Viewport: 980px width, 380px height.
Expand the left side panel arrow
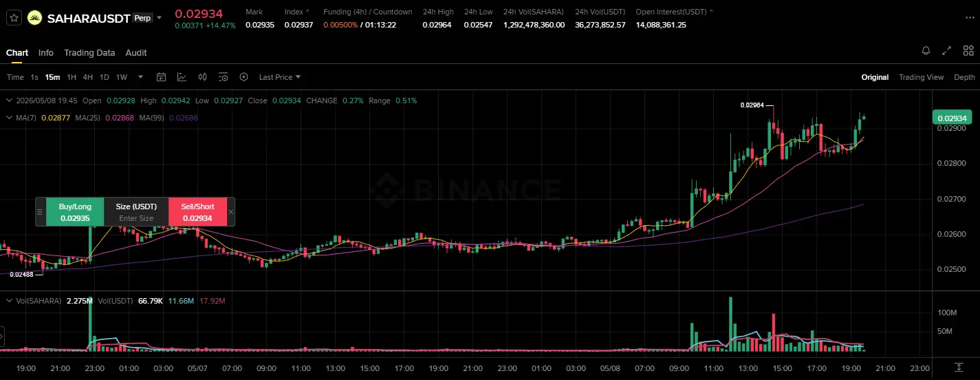[2, 337]
